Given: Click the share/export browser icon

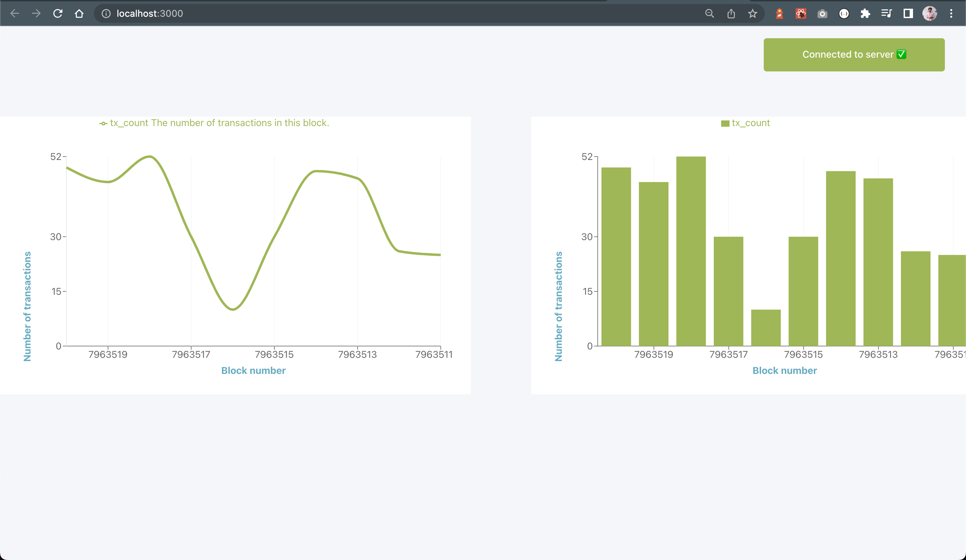Looking at the screenshot, I should (x=731, y=13).
